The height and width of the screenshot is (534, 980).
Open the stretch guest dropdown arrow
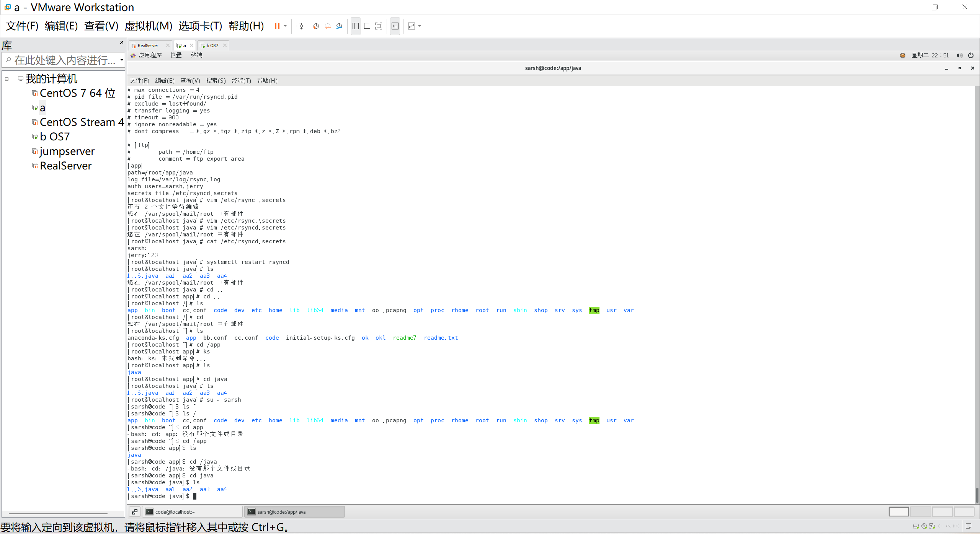coord(420,26)
